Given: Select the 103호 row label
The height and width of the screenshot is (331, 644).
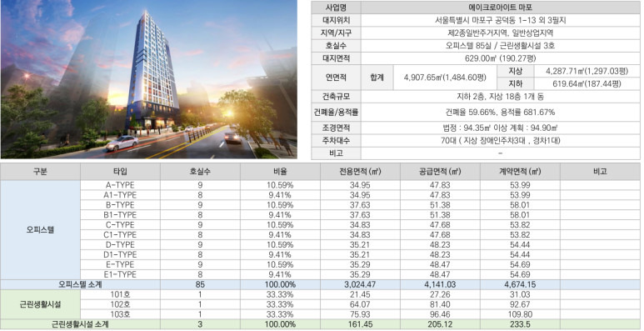Looking at the screenshot, I should 120,314.
